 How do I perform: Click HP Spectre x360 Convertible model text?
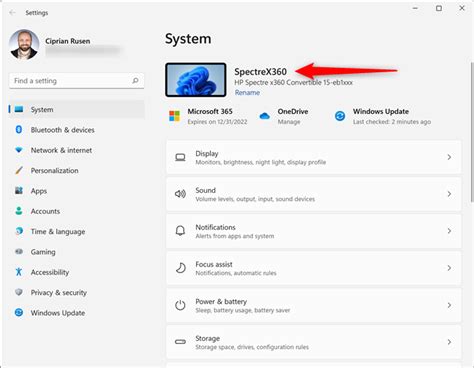pos(293,82)
